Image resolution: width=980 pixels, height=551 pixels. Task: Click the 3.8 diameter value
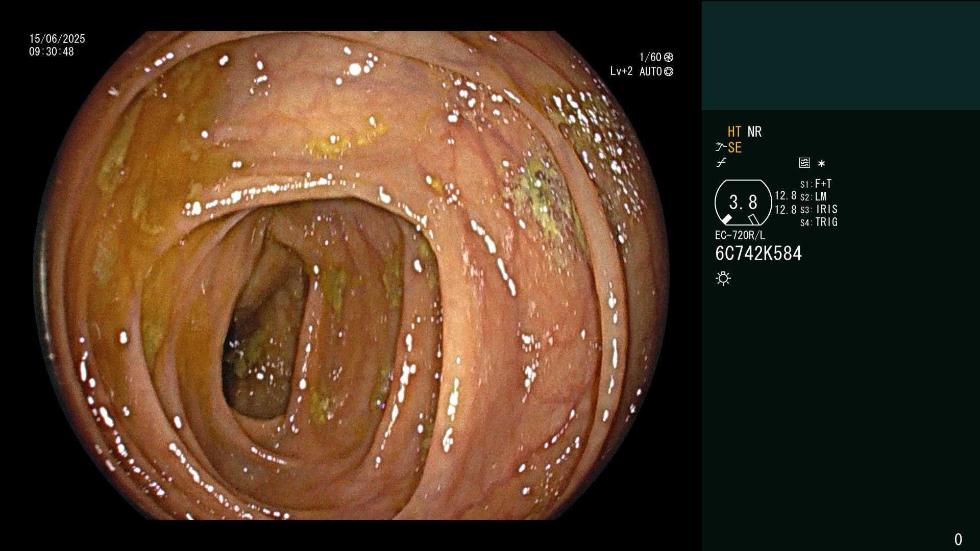(x=743, y=203)
